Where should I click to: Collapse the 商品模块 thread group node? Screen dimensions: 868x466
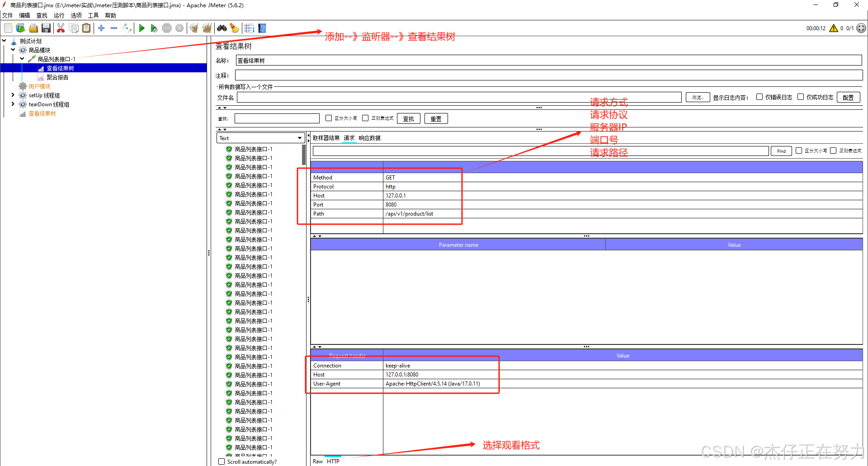(x=13, y=50)
